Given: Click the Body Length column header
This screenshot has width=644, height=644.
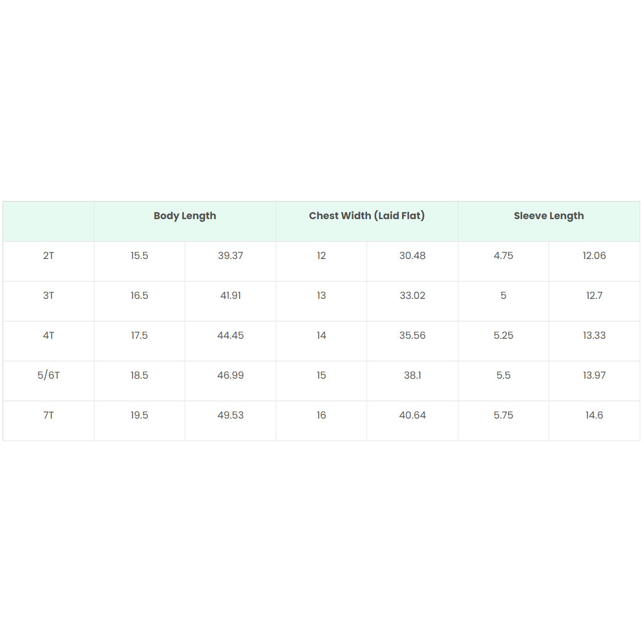Looking at the screenshot, I should click(x=185, y=216).
